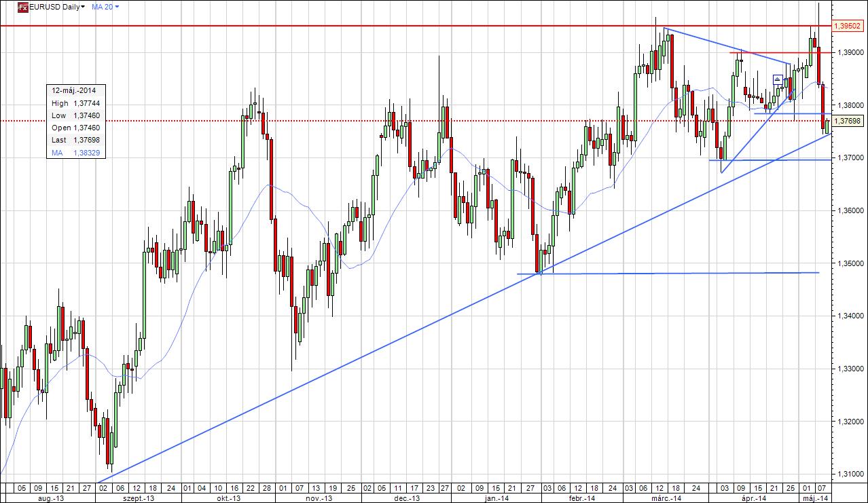Viewport: 868px width, 503px height.
Task: Click the Open 1,37460 row
Action: pyautogui.click(x=75, y=128)
